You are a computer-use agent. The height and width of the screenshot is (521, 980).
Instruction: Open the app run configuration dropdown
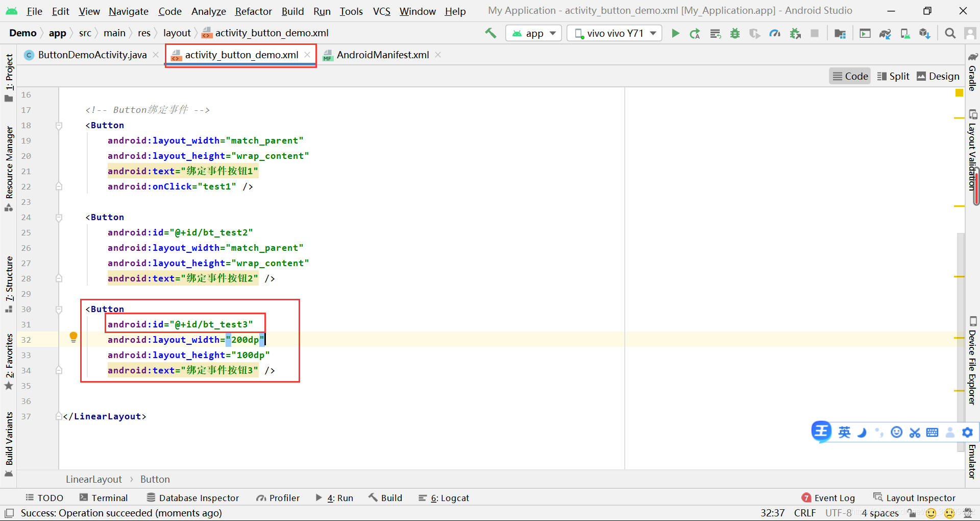click(533, 33)
